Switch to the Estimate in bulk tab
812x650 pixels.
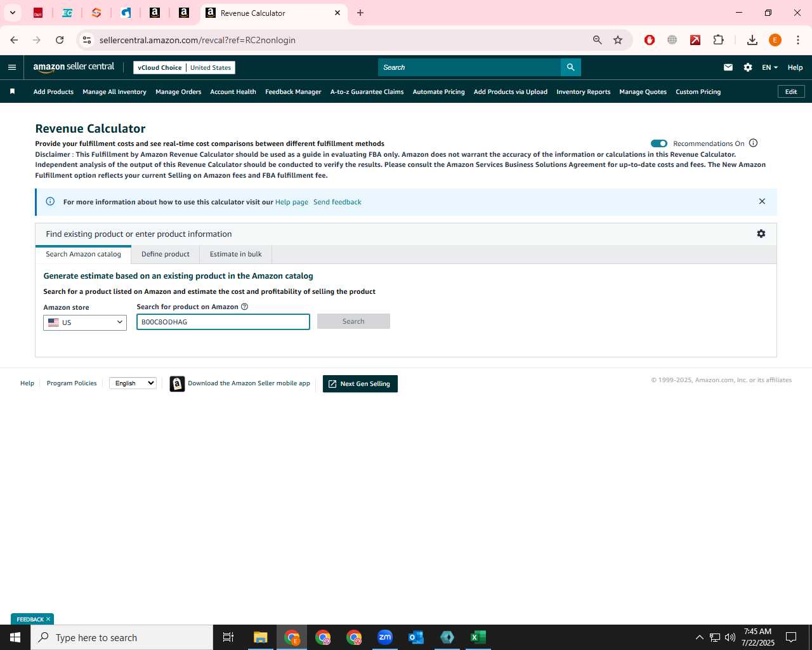[236, 254]
